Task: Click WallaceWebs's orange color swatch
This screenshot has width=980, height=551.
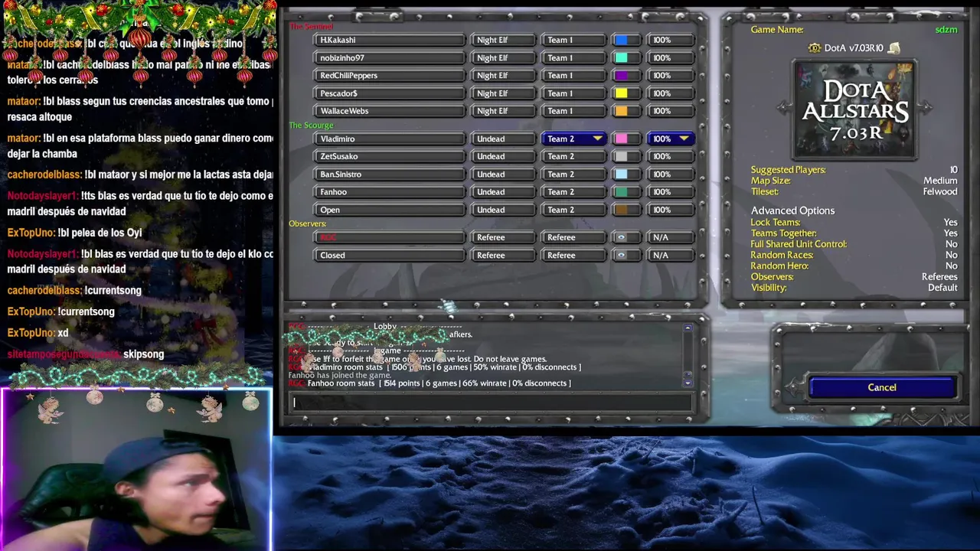Action: click(x=621, y=111)
